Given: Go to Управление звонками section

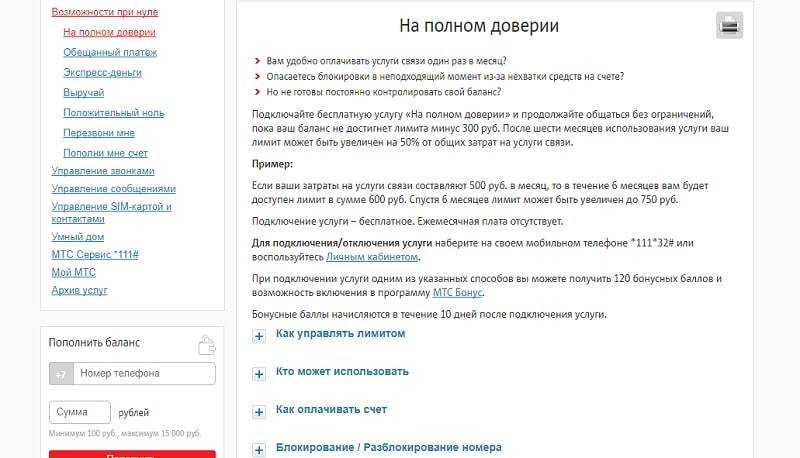Looking at the screenshot, I should click(x=103, y=171).
